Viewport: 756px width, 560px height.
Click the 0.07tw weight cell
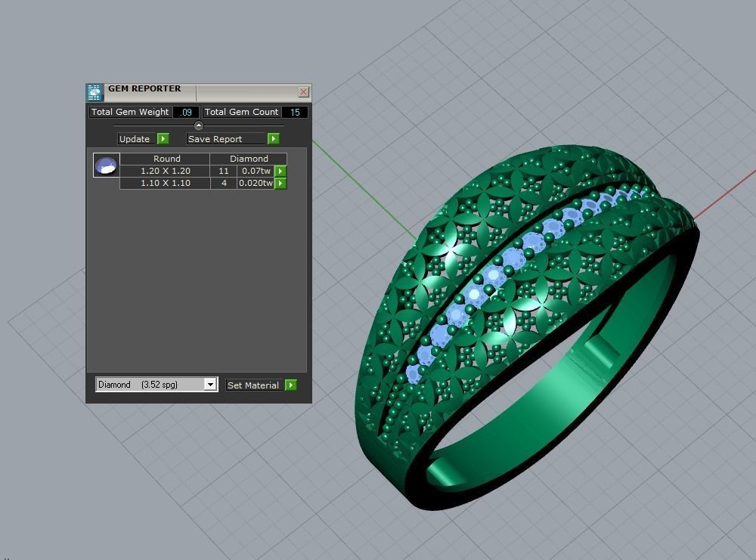point(256,171)
